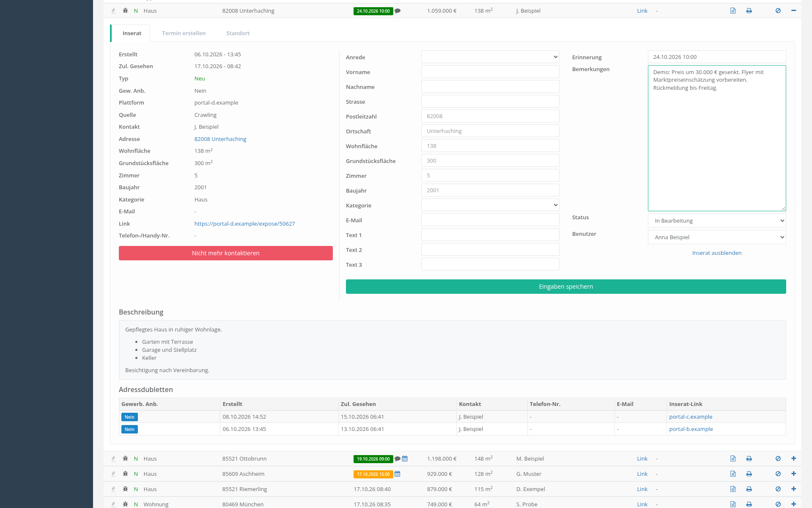Switch to the Termin erstellen tab
812x508 pixels.
(x=184, y=33)
